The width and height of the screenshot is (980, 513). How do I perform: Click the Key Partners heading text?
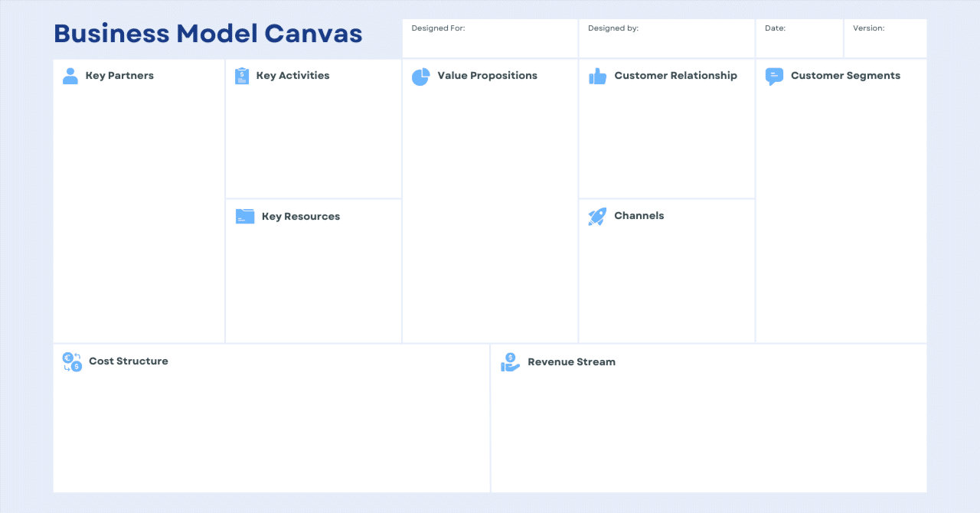coord(119,76)
